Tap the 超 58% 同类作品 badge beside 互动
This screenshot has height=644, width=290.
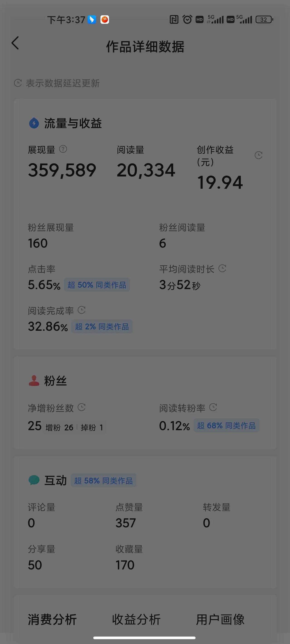104,480
